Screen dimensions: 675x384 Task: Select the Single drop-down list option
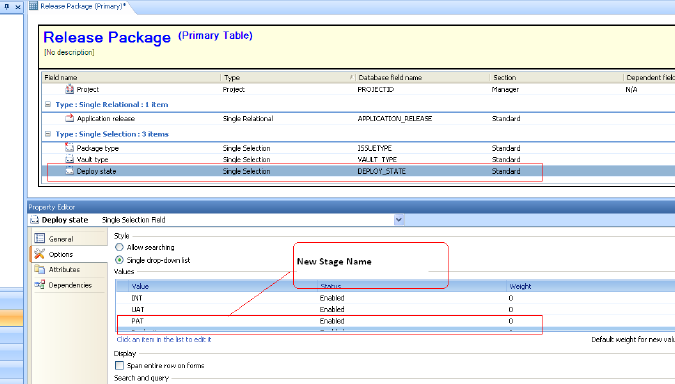tap(119, 260)
